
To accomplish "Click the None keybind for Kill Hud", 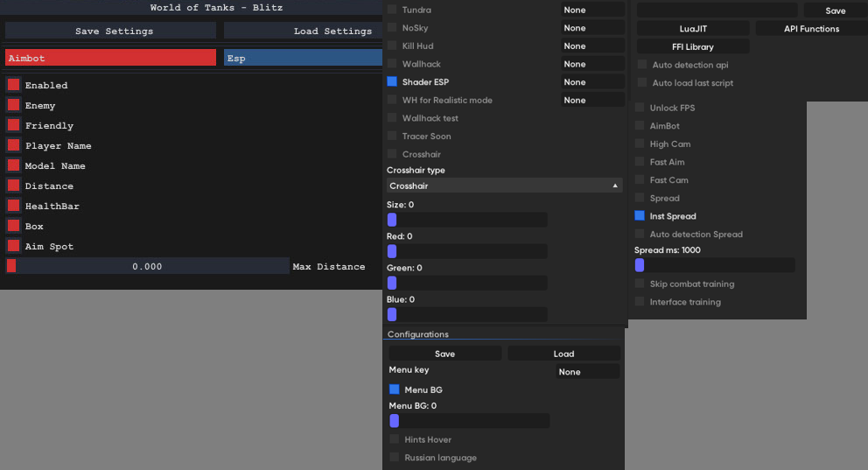I will tap(592, 46).
